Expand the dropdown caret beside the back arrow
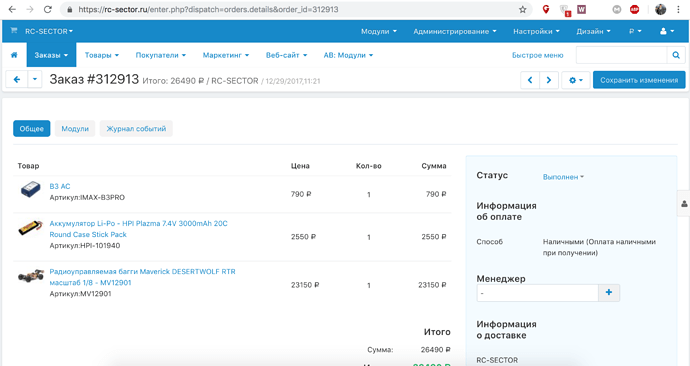This screenshot has height=366, width=690. [x=35, y=80]
